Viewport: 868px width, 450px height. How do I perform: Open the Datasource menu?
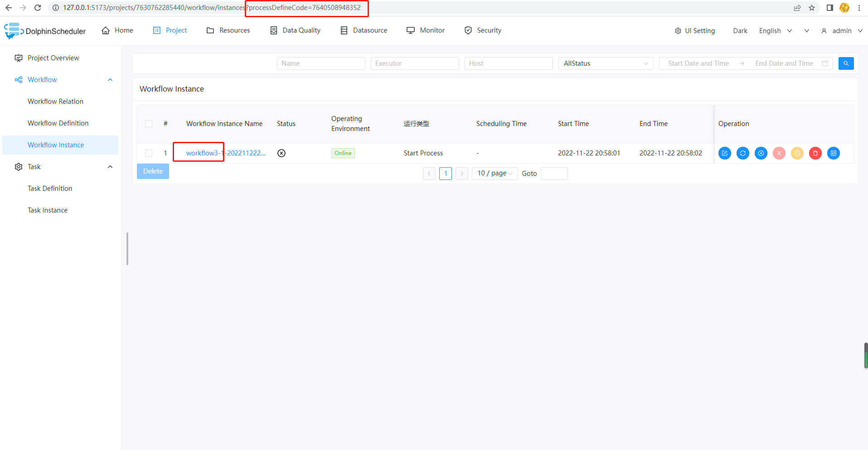click(364, 30)
